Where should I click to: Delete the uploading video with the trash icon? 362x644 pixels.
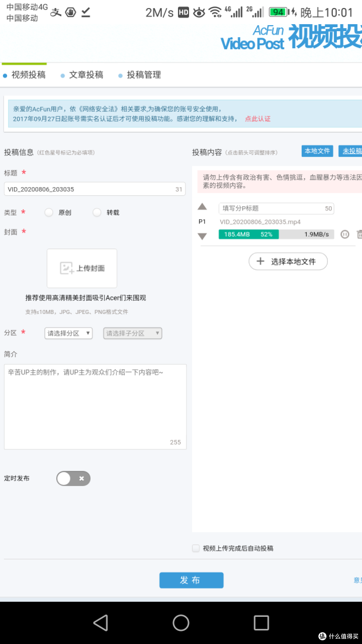click(x=359, y=234)
